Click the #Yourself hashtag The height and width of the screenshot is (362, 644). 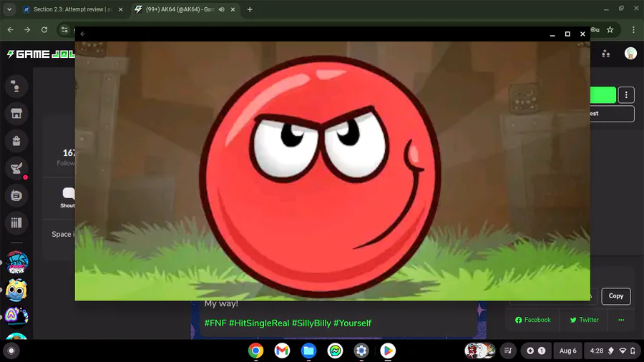[x=352, y=323]
